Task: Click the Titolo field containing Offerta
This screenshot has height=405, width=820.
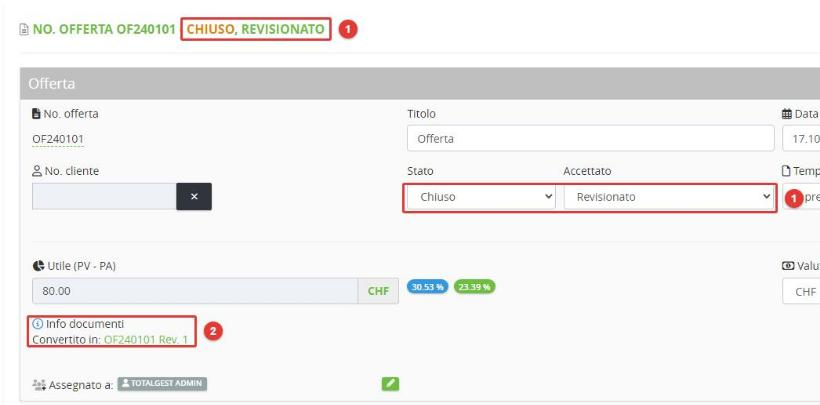Action: pyautogui.click(x=590, y=138)
